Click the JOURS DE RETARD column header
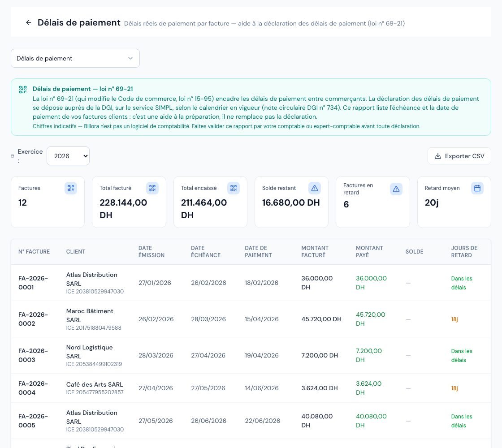 (x=464, y=251)
